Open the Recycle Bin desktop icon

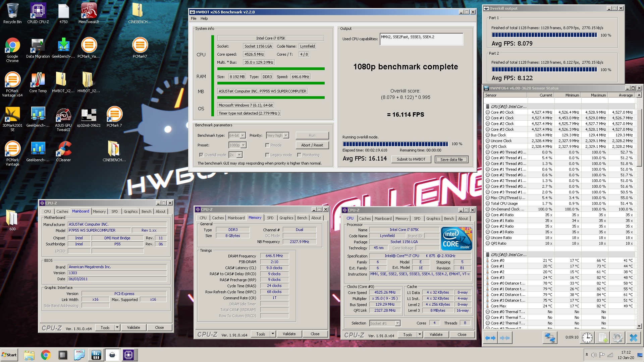(12, 13)
